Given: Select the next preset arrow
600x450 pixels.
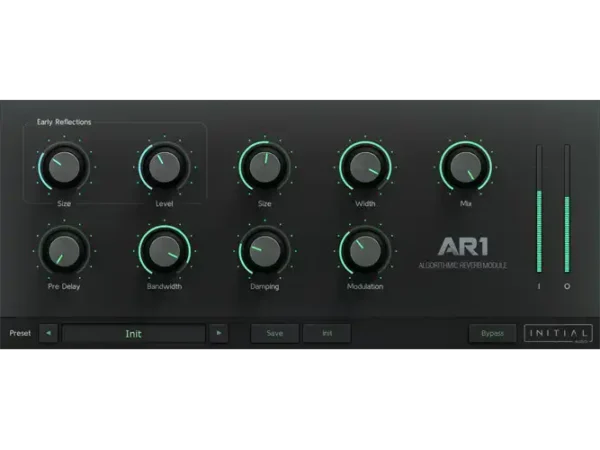Looking at the screenshot, I should click(219, 333).
